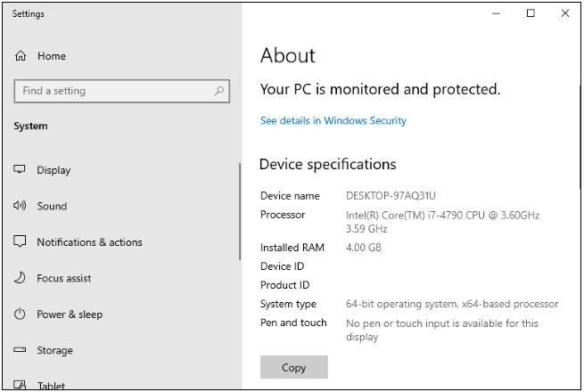The height and width of the screenshot is (392, 584).
Task: Open See details in Windows Security link
Action: tap(333, 120)
